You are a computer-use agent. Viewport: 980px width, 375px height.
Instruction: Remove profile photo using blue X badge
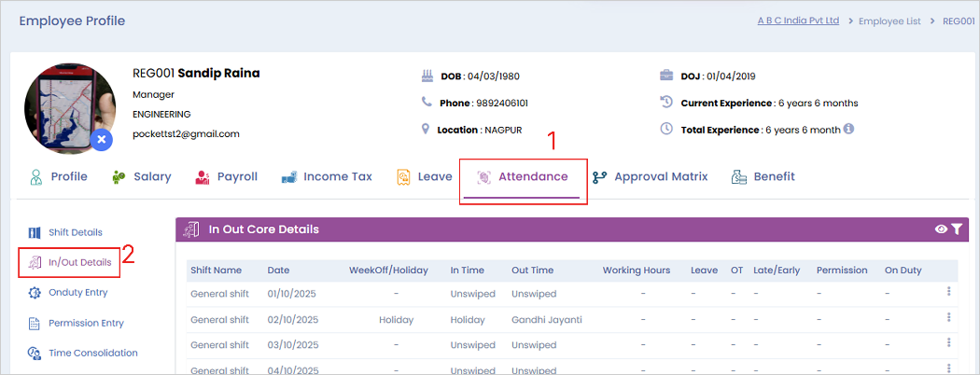tap(101, 140)
